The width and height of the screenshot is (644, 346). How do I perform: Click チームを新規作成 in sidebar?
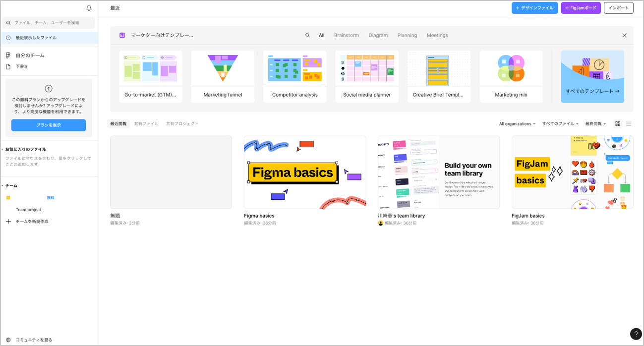pos(32,222)
